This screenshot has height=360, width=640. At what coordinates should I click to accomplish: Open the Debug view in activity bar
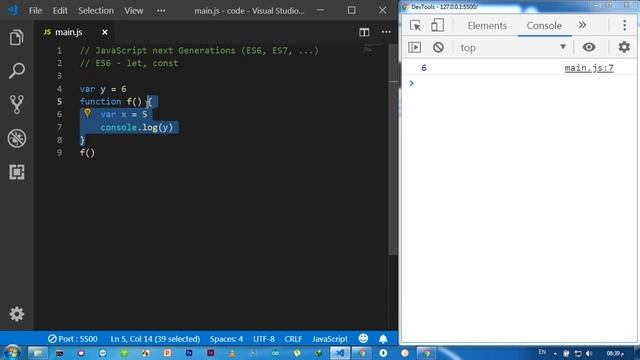click(17, 138)
